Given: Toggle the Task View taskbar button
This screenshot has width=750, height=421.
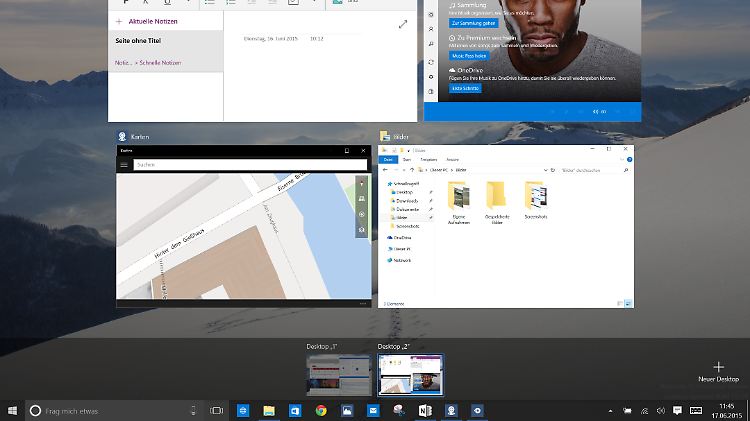Looking at the screenshot, I should tap(216, 410).
